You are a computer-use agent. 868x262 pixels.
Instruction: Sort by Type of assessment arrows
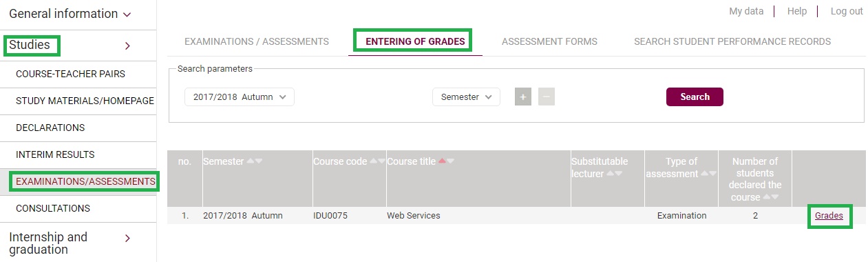(x=708, y=174)
